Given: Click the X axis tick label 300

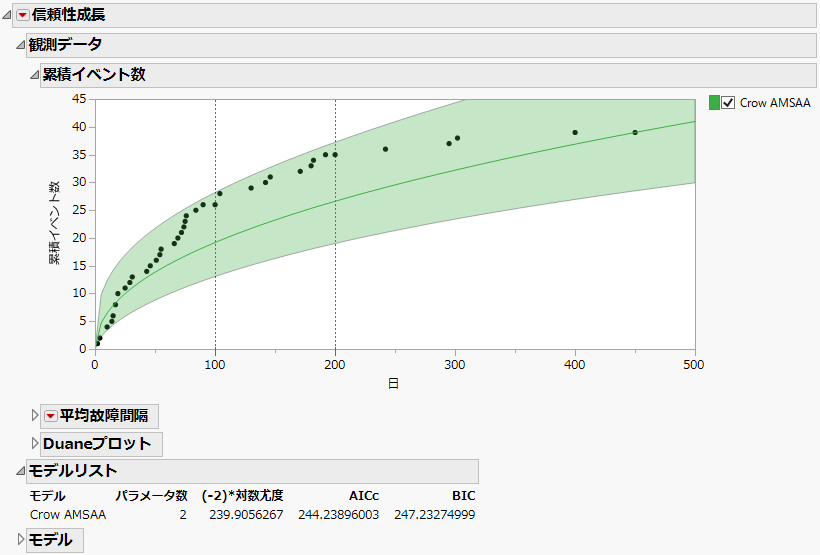Looking at the screenshot, I should click(455, 365).
